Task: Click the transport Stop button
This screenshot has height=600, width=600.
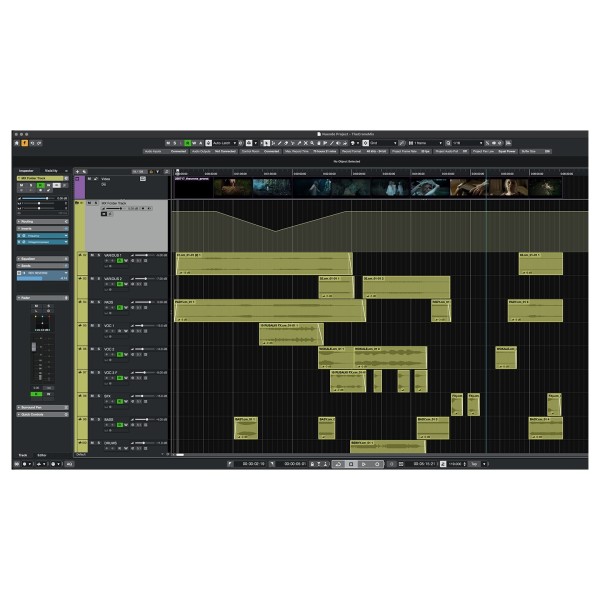Action: point(351,464)
